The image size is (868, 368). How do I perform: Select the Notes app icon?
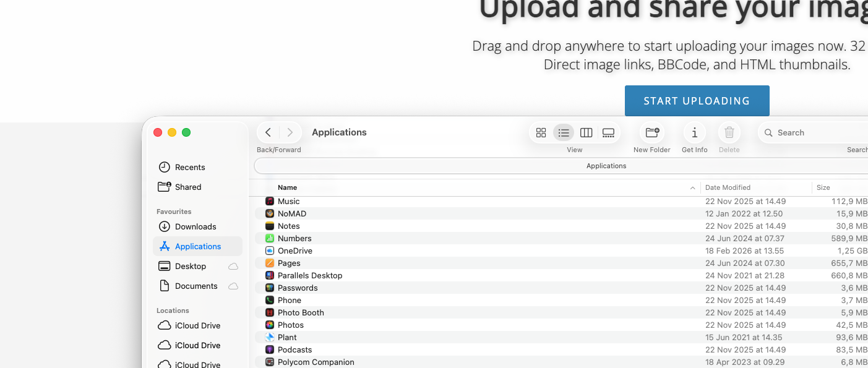click(x=270, y=226)
